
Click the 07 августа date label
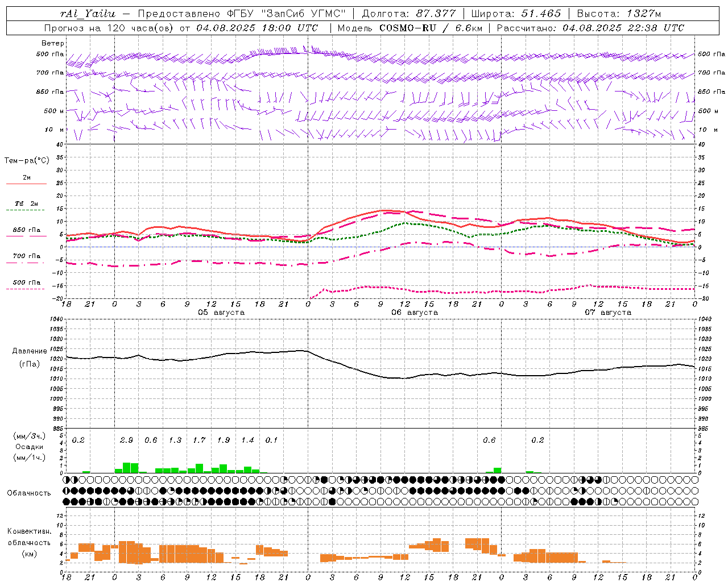[x=608, y=313]
